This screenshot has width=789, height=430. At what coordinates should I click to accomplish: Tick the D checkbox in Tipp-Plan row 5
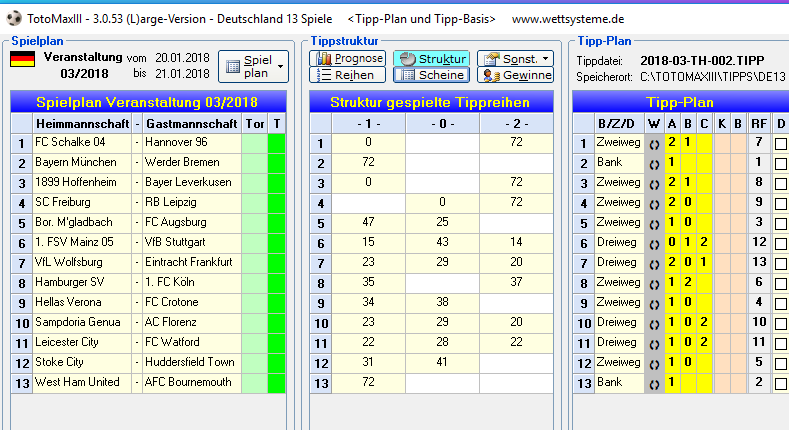780,224
